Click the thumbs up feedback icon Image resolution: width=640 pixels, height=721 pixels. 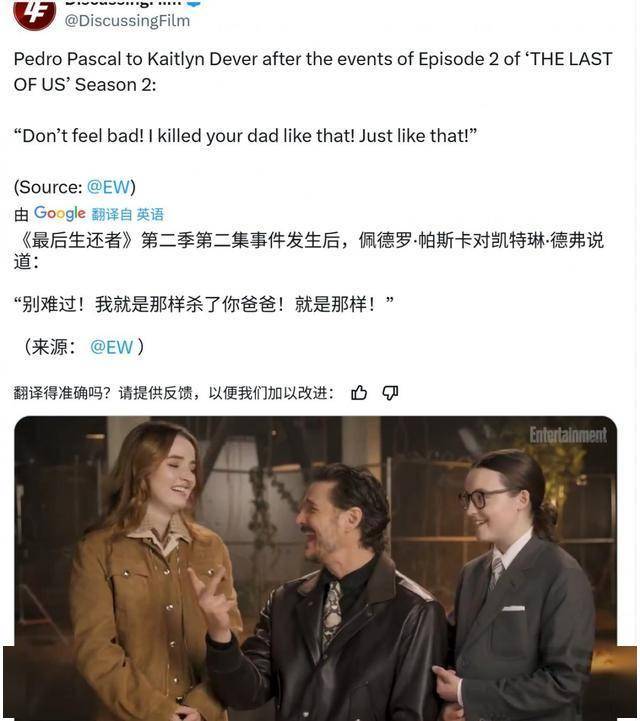359,393
